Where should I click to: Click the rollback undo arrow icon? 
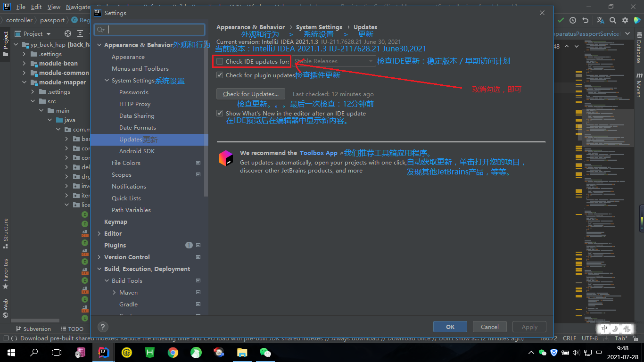(x=585, y=20)
